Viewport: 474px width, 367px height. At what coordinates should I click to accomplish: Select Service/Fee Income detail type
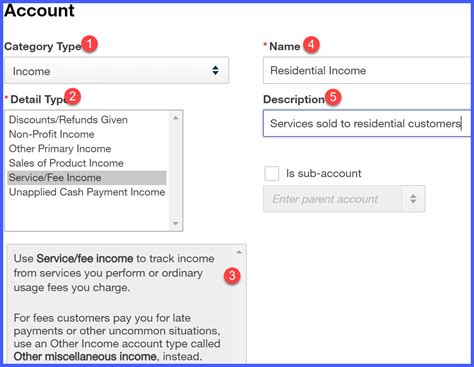click(87, 178)
